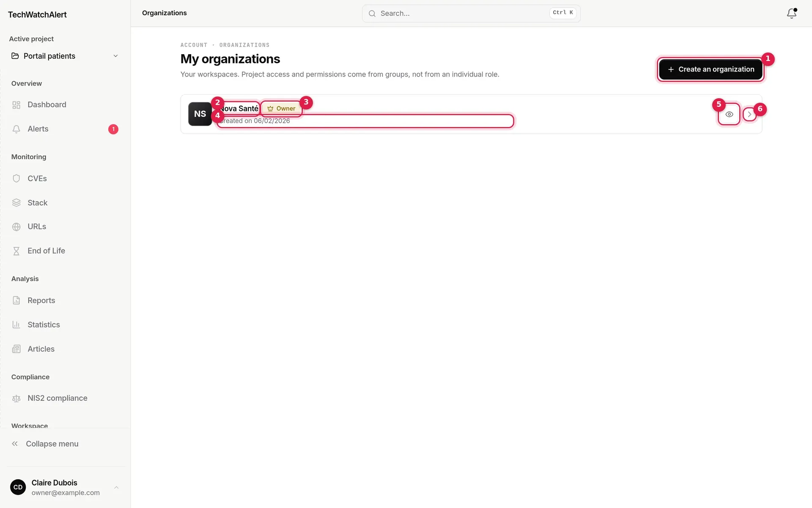Viewport: 812px width, 508px height.
Task: Click the folder icon beside Portail patients
Action: click(15, 56)
